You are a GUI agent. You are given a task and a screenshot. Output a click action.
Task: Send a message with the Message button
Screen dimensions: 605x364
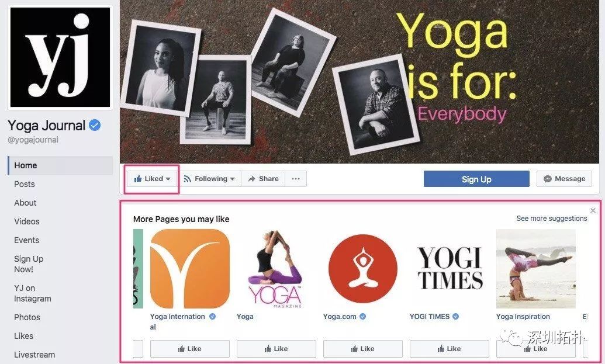pos(564,179)
